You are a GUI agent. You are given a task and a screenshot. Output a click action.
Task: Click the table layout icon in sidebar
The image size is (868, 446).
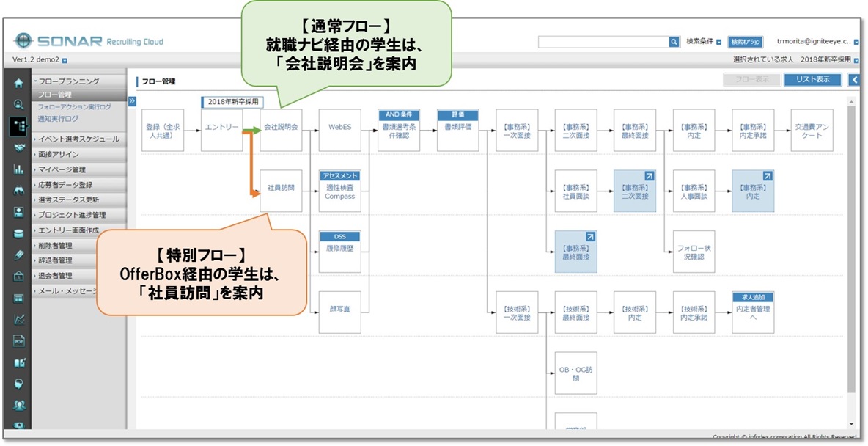19,298
